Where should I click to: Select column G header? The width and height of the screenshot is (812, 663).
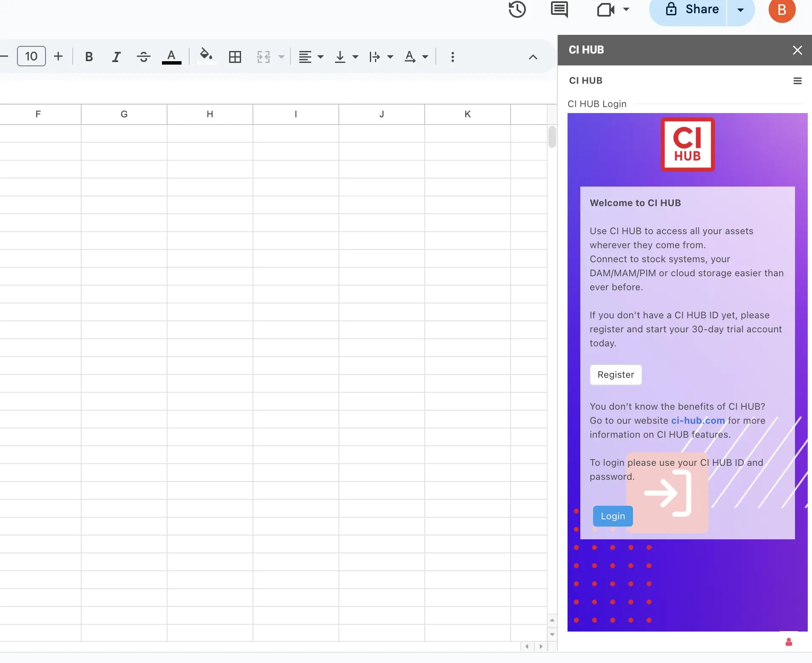tap(124, 114)
